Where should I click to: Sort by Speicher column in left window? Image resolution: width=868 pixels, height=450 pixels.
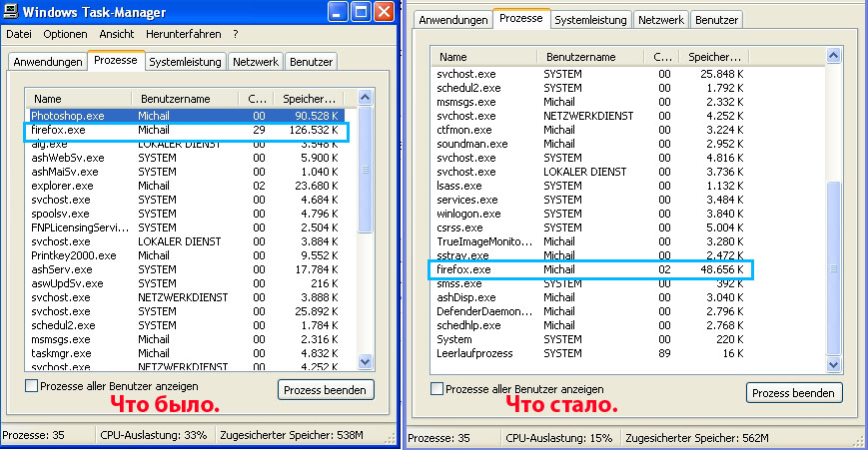tap(309, 99)
